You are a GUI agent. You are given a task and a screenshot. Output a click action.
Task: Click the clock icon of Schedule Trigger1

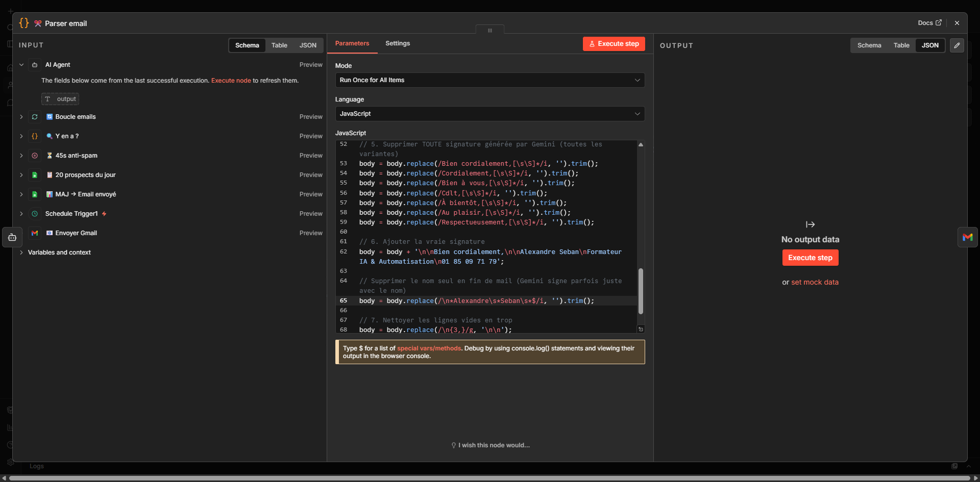click(34, 214)
